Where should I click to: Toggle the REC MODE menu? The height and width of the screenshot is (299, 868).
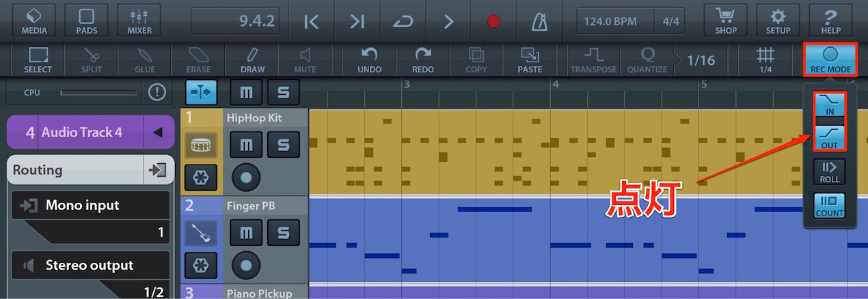pyautogui.click(x=830, y=60)
